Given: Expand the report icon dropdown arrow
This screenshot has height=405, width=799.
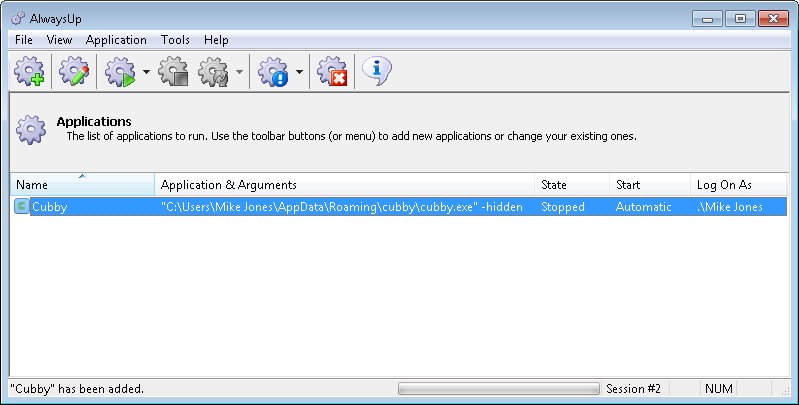Looking at the screenshot, I should coord(299,72).
